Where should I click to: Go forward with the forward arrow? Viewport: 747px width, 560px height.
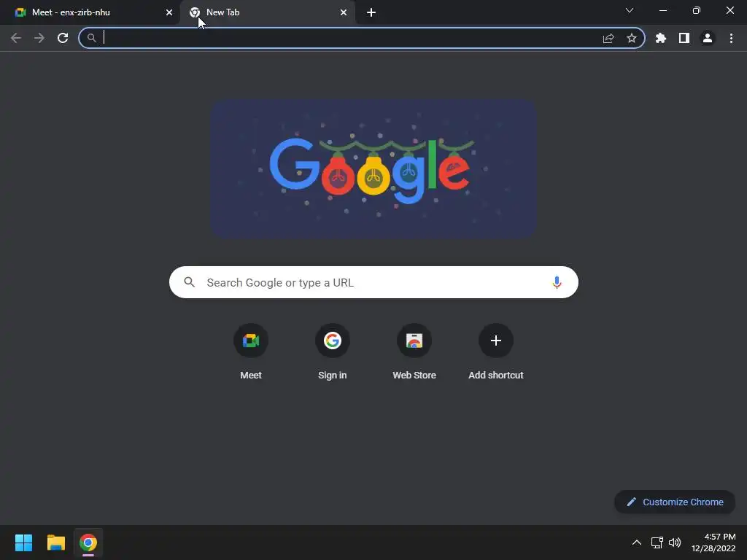[x=39, y=38]
